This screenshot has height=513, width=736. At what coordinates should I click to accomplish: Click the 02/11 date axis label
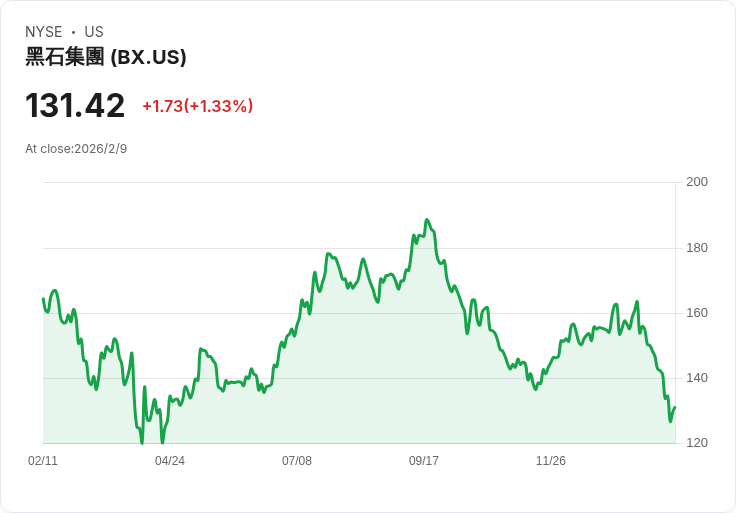(43, 461)
